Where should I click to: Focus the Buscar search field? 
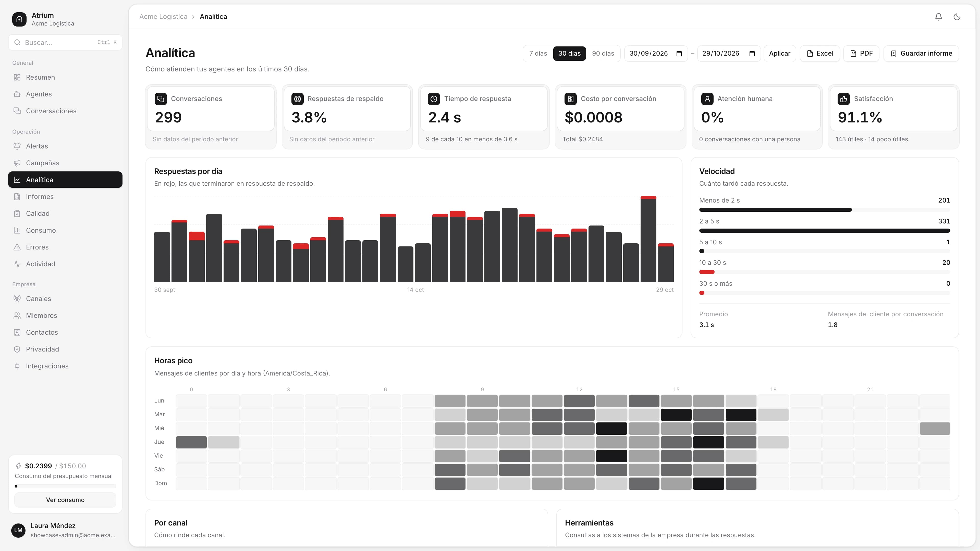(x=65, y=42)
